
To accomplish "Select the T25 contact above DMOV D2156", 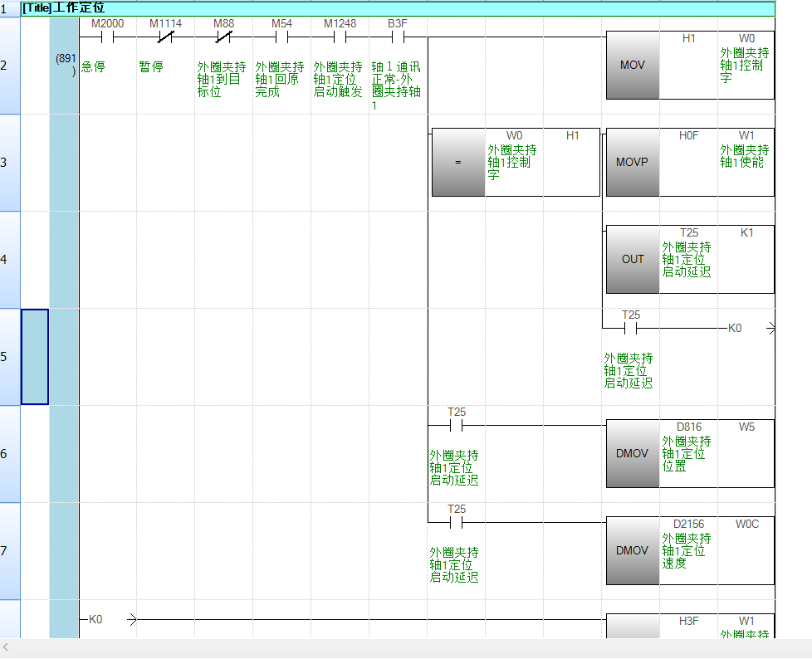I will click(x=457, y=522).
